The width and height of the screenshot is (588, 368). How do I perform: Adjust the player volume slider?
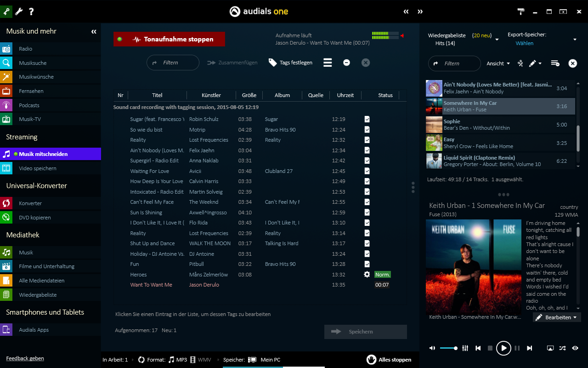tap(448, 348)
